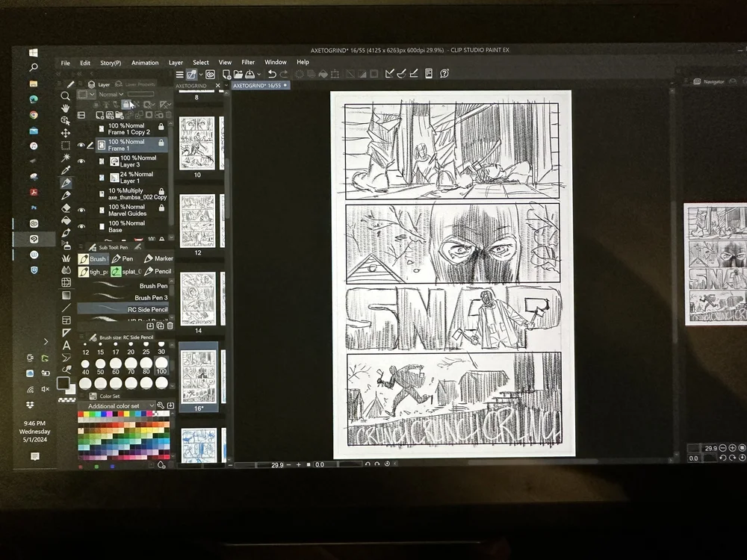The height and width of the screenshot is (560, 747).
Task: Open the Story(P) menu
Action: click(111, 63)
